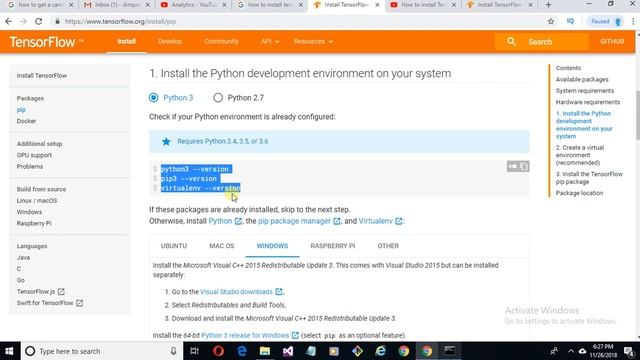Open Microsoft Edge from the taskbar

(242, 351)
